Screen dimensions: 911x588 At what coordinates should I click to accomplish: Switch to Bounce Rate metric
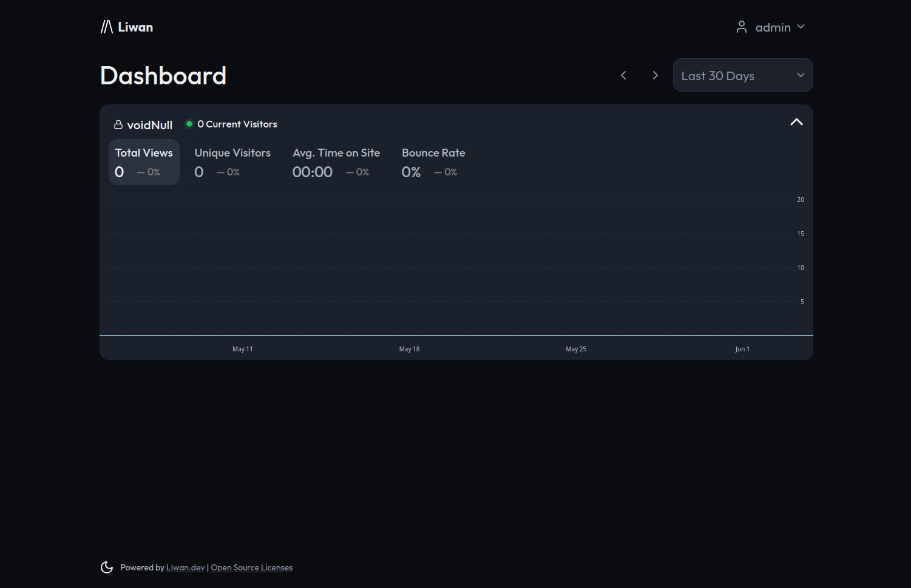(433, 162)
